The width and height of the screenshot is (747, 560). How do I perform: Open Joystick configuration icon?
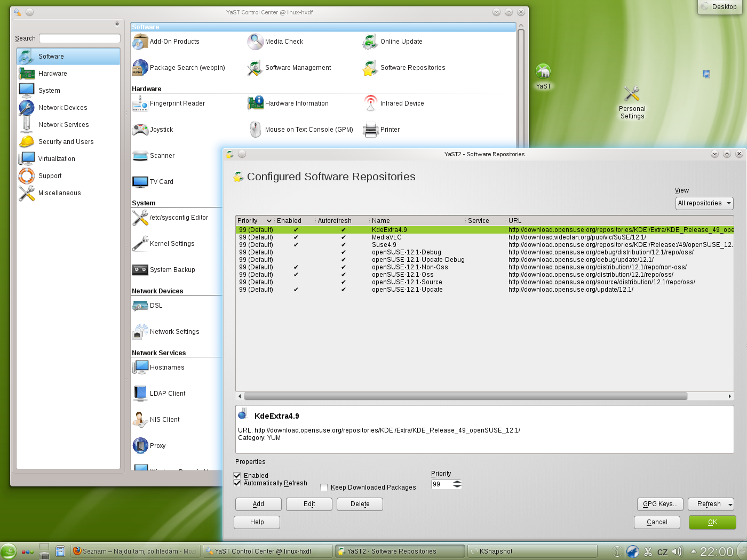click(140, 130)
